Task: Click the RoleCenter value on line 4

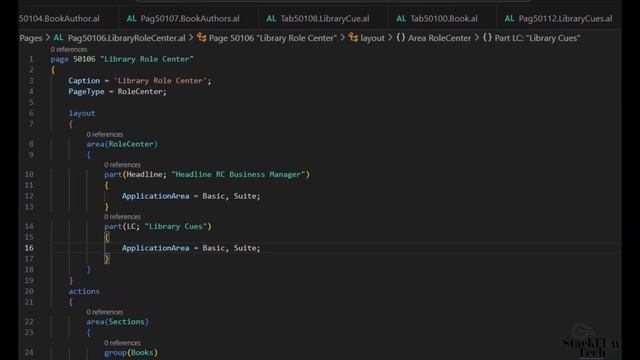Action: (x=140, y=91)
